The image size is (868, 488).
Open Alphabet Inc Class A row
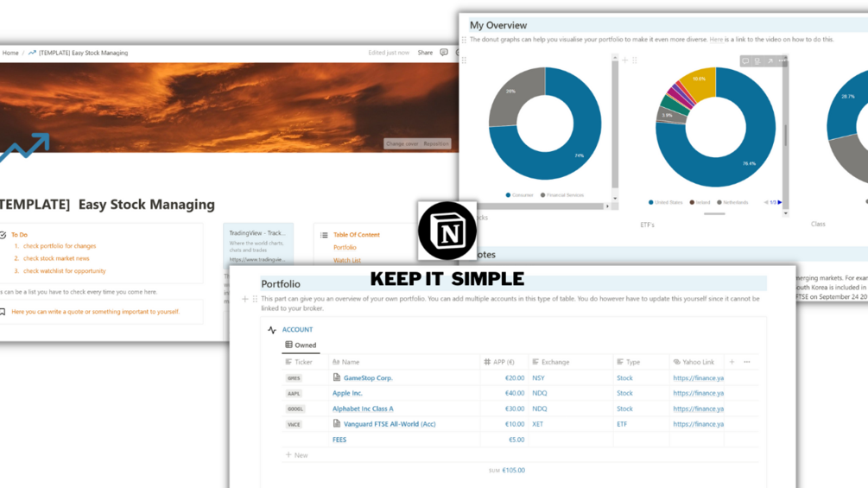click(x=363, y=409)
